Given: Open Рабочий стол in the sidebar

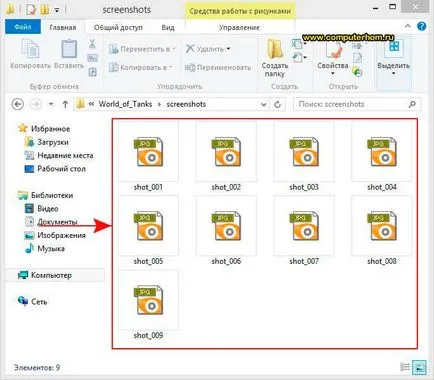Looking at the screenshot, I should [x=55, y=169].
